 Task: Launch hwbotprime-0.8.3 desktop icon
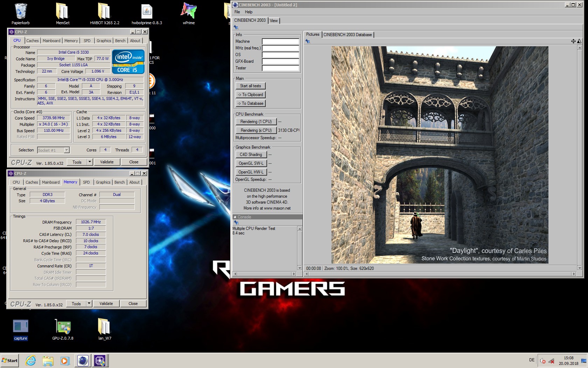(x=147, y=14)
